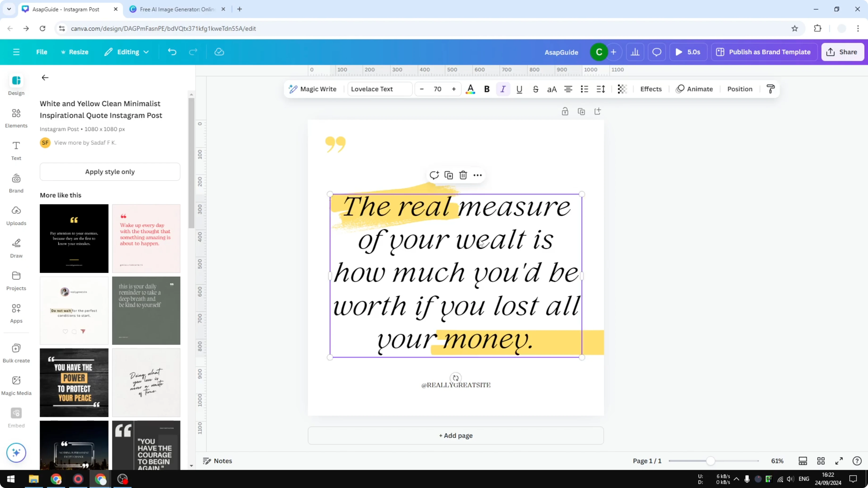
Task: Open the Resize menu
Action: [75, 52]
